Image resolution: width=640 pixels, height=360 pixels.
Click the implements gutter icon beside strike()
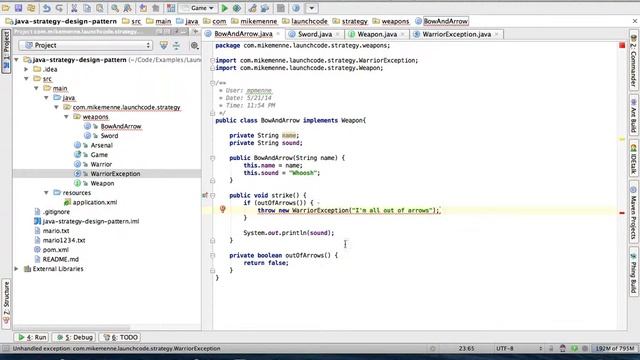(205, 195)
